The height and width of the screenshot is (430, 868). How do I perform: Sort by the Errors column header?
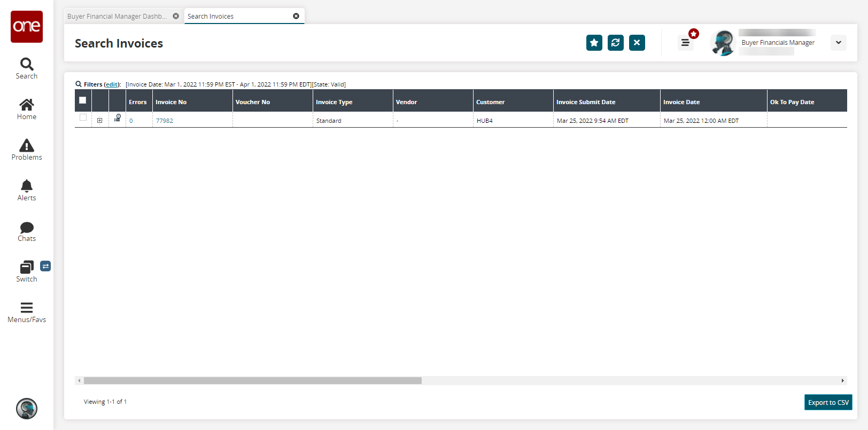click(139, 101)
